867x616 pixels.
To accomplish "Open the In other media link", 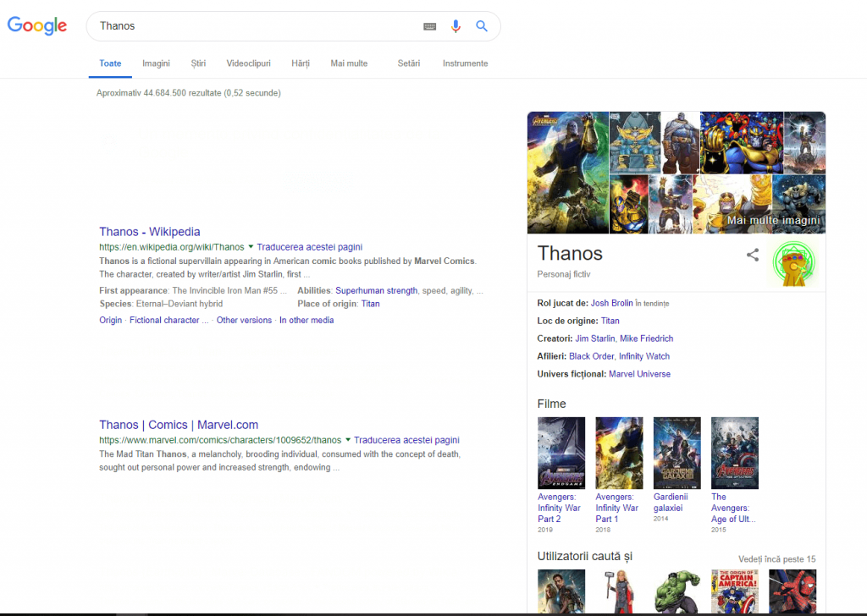I will [306, 321].
